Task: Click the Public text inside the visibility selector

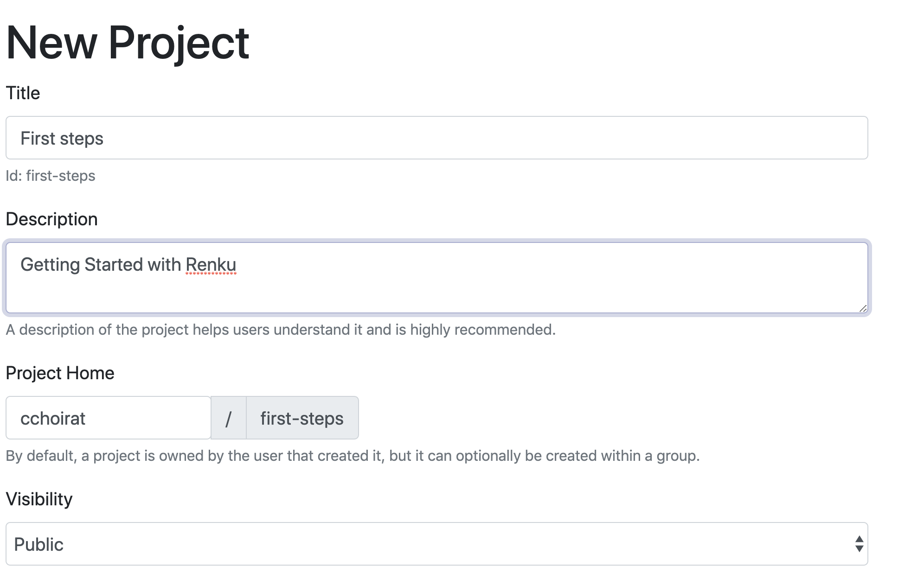Action: tap(38, 544)
